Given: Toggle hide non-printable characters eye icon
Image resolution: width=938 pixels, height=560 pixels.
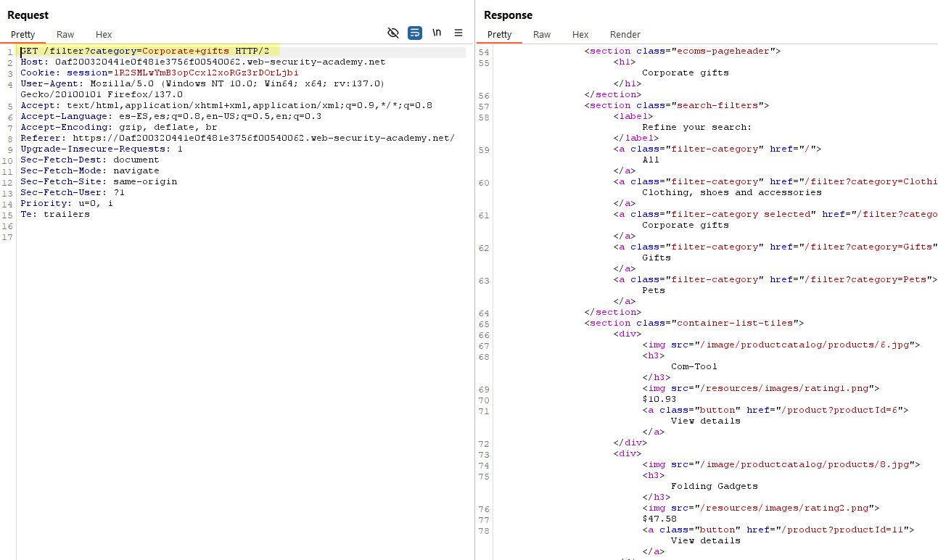Looking at the screenshot, I should (393, 33).
